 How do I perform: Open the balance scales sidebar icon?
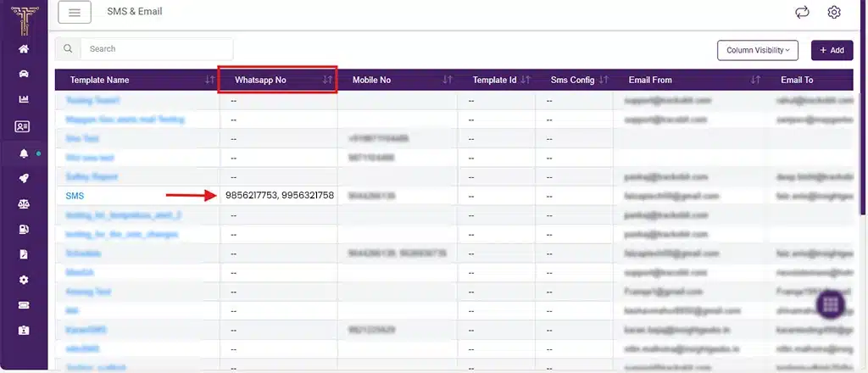tap(23, 203)
